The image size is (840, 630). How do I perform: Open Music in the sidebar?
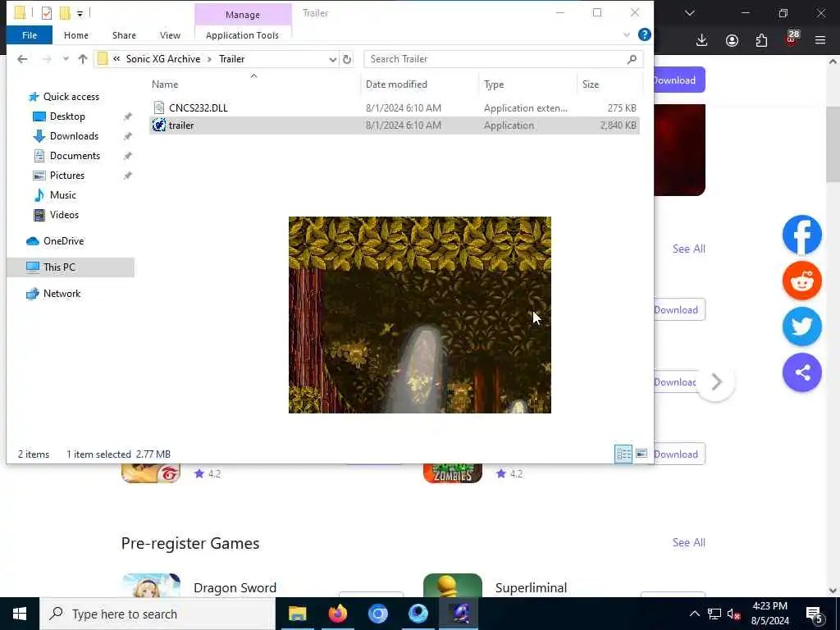click(x=62, y=195)
